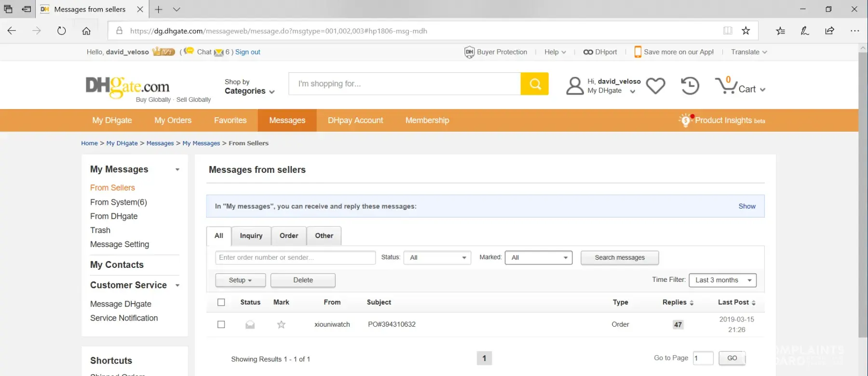Open browsing history clock icon
The image size is (868, 376).
click(x=690, y=86)
